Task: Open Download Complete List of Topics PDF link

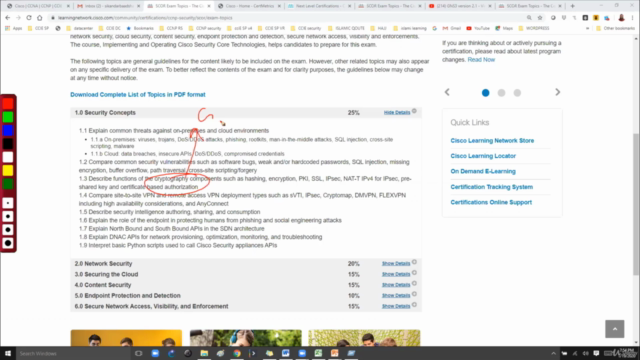Action: (x=138, y=94)
